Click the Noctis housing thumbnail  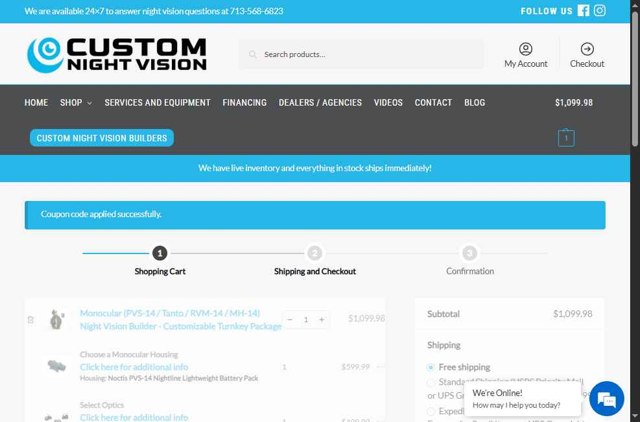57,366
